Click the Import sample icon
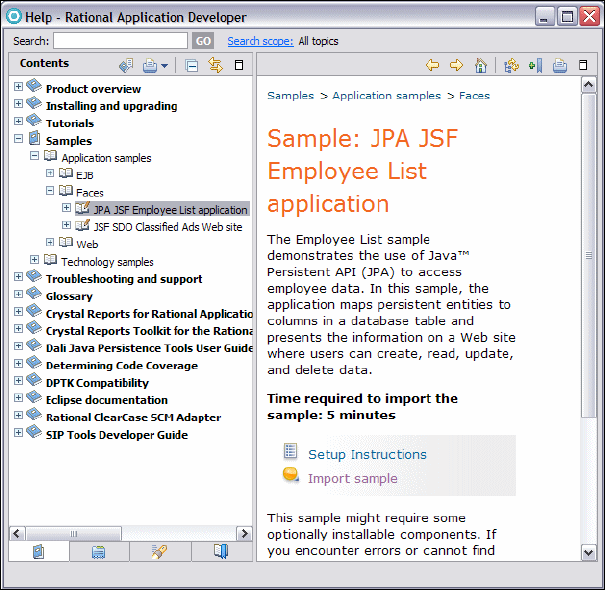 point(290,475)
